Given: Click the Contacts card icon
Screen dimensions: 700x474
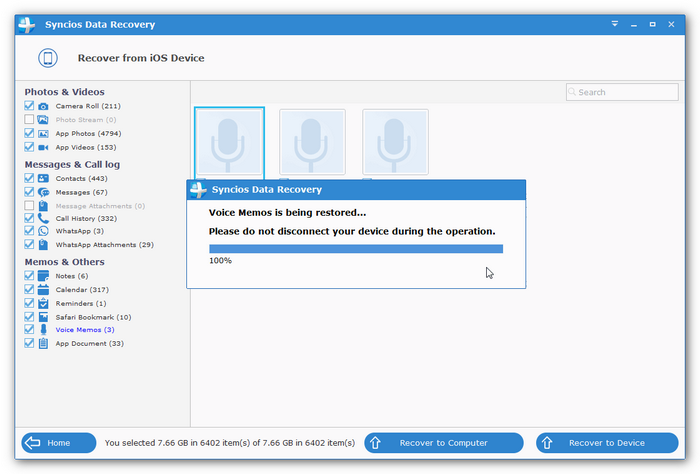Looking at the screenshot, I should (x=43, y=179).
